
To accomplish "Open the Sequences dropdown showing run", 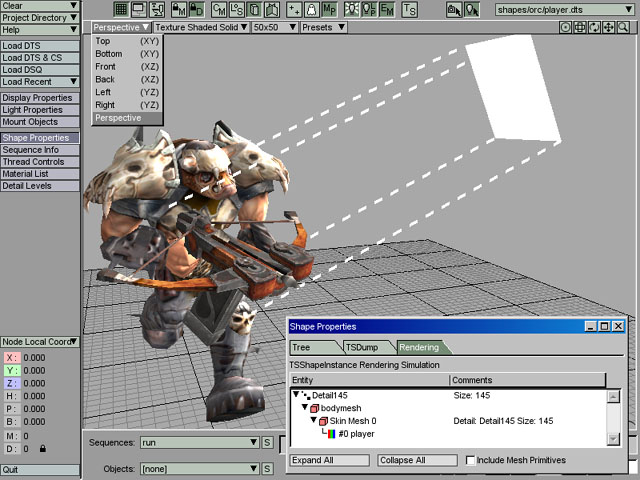I will pyautogui.click(x=199, y=442).
